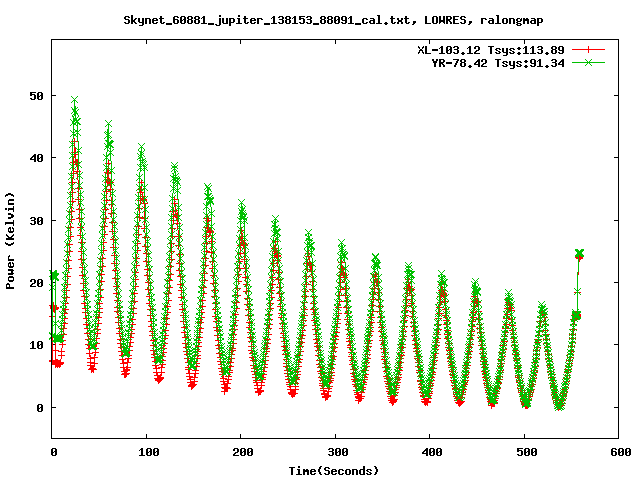Click the green starting point cluster near 21 Kelvin
The image size is (640, 480).
coord(54,276)
